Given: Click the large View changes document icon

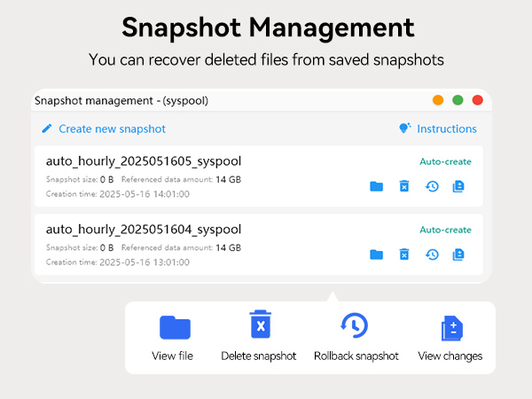Looking at the screenshot, I should [x=451, y=328].
